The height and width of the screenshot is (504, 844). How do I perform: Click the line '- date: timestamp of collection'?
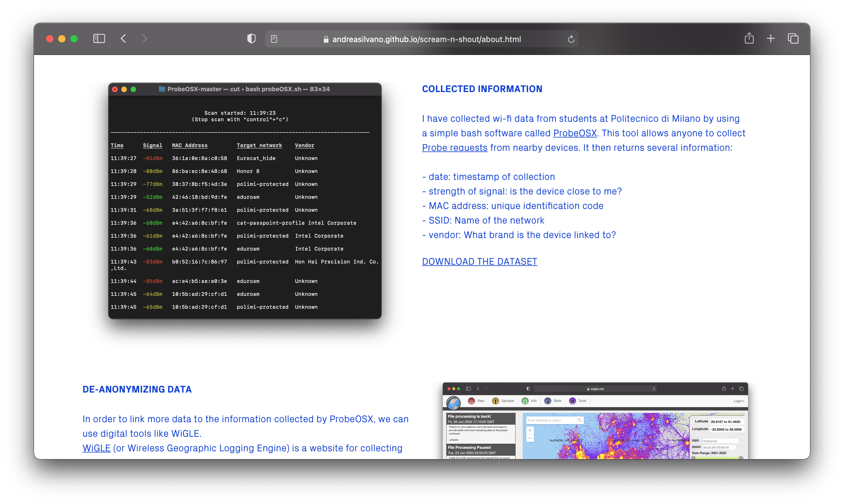(x=488, y=177)
